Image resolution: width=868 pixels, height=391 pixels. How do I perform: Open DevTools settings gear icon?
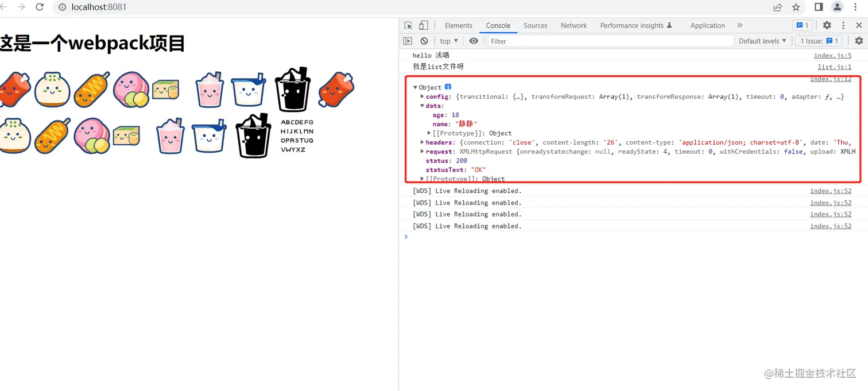pos(827,25)
